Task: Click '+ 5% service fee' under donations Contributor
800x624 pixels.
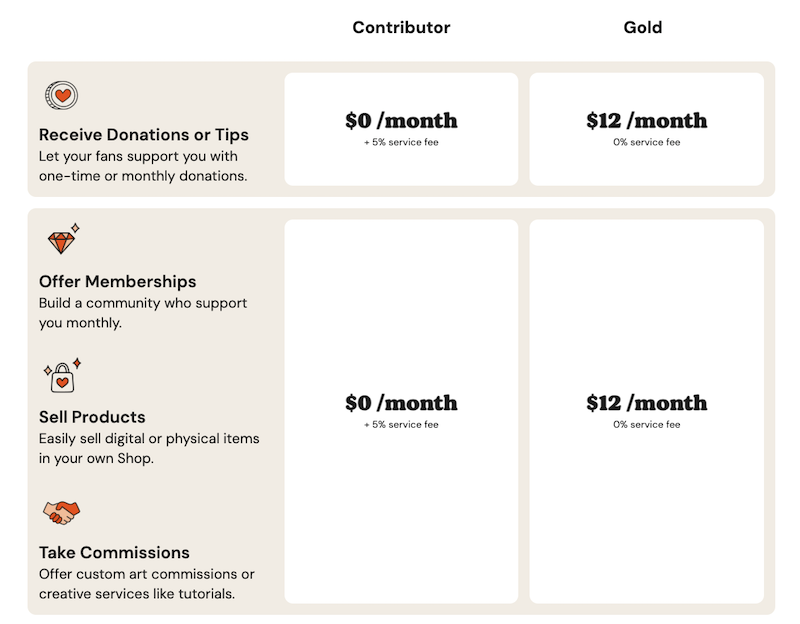Action: click(x=401, y=142)
